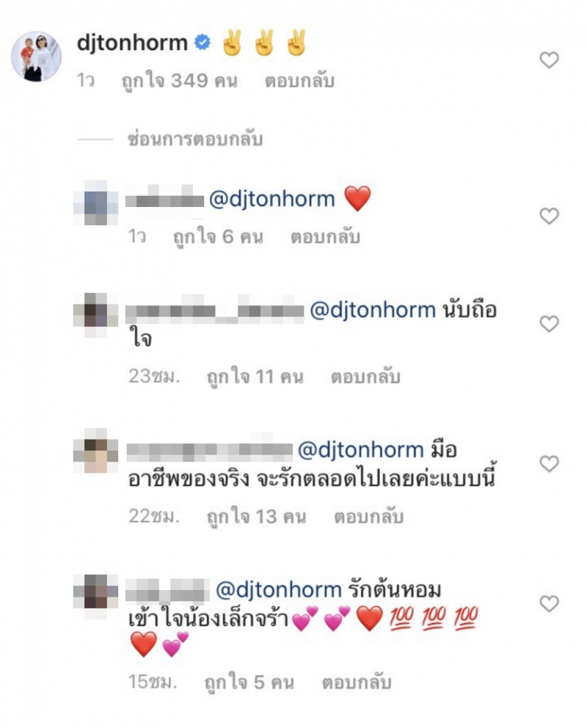Open the ถูกใจ 6 คน likes list

[218, 237]
